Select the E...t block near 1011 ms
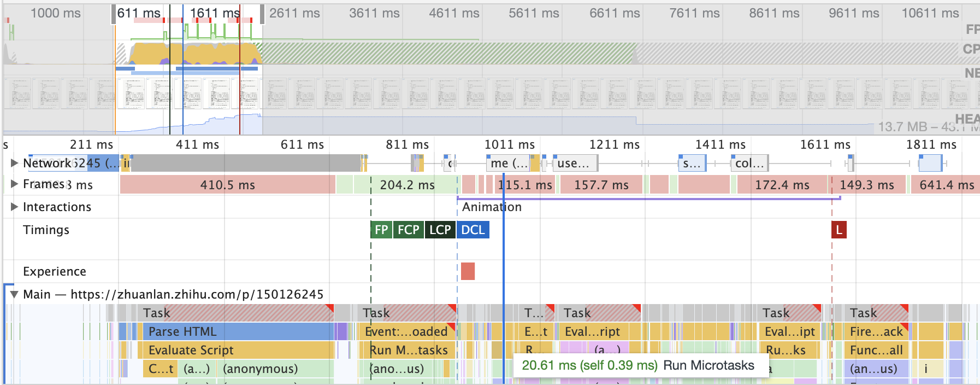 (x=535, y=331)
